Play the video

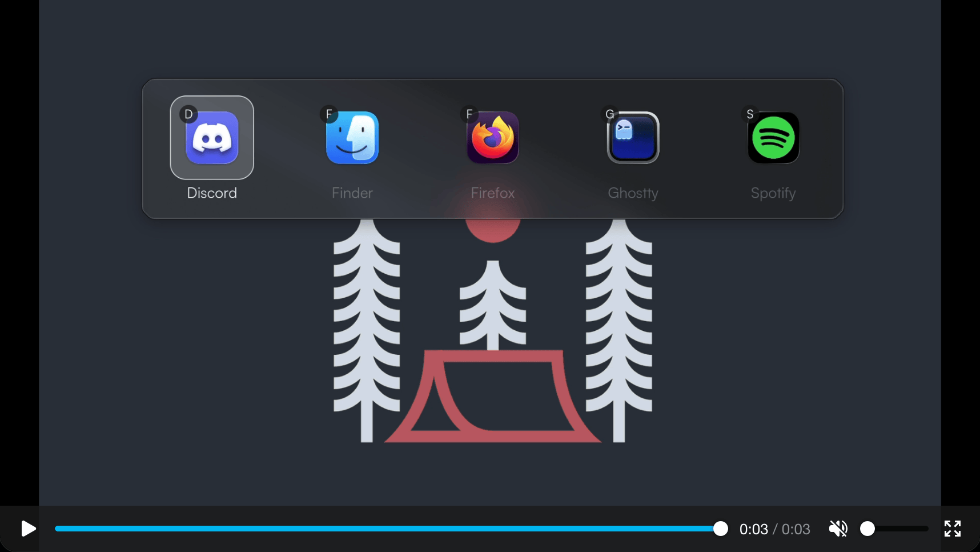click(28, 529)
